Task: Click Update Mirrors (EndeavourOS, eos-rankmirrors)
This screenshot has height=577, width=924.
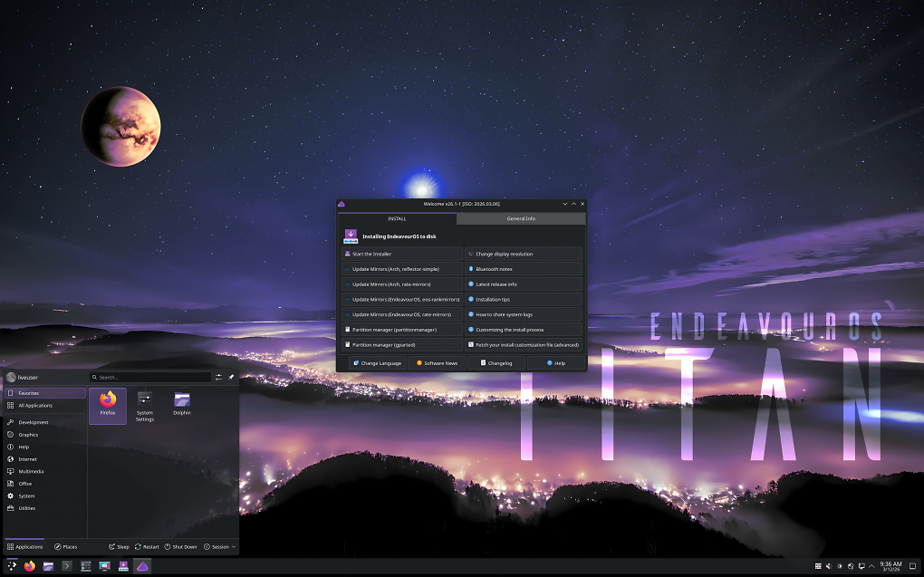Action: tap(402, 300)
